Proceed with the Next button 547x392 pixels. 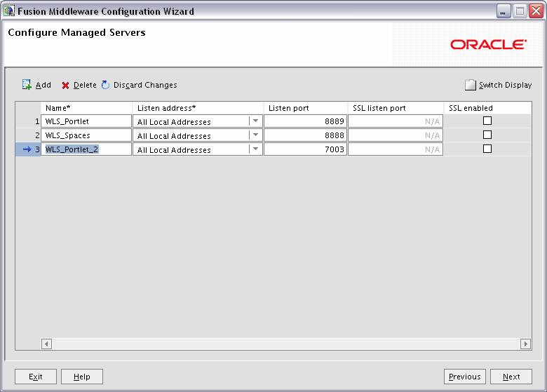pos(511,377)
